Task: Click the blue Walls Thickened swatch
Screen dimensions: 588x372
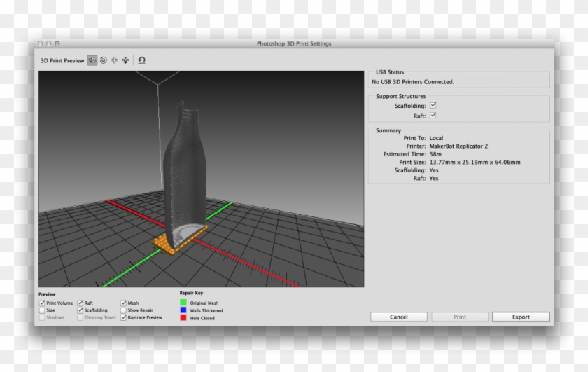Action: click(183, 310)
